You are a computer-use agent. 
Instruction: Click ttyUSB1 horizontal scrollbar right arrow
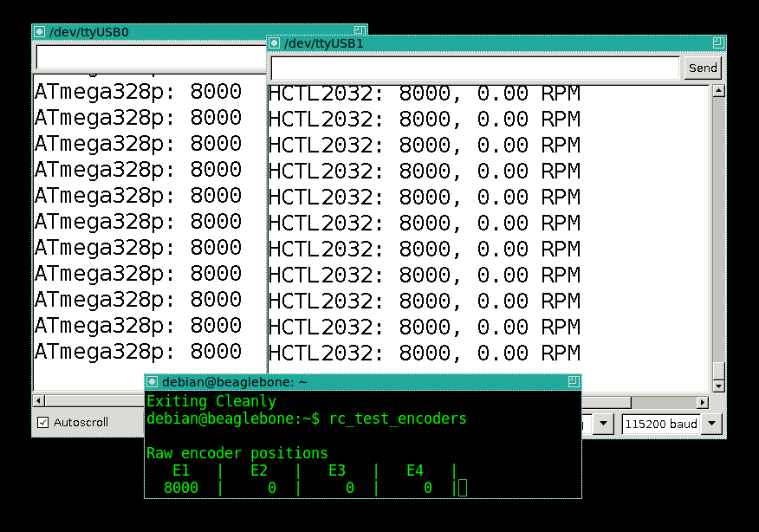pos(703,402)
